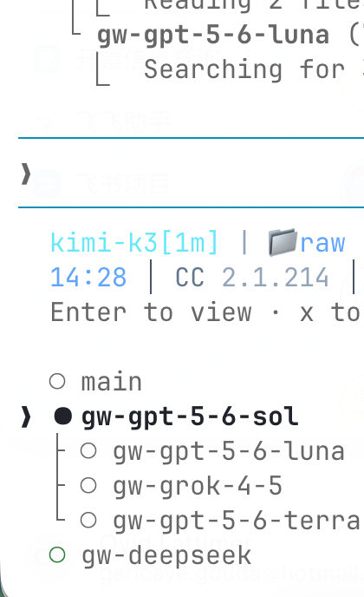Focus the prompt input field

click(191, 174)
